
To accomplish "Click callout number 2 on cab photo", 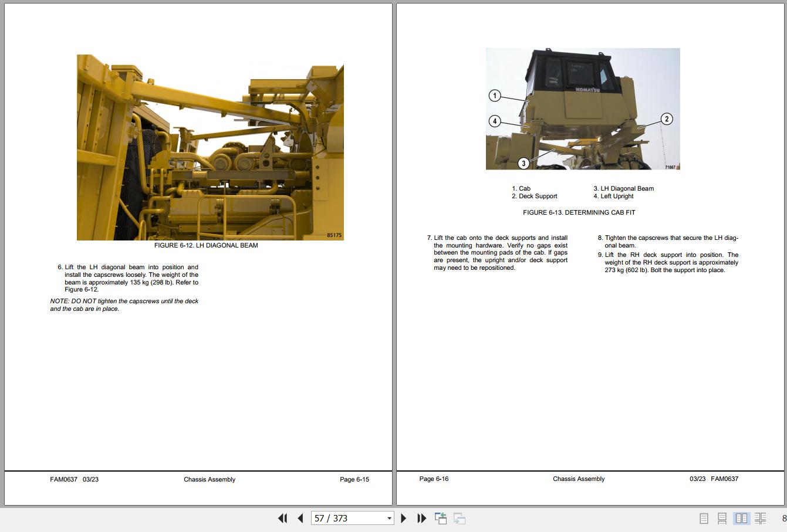I will (x=666, y=119).
